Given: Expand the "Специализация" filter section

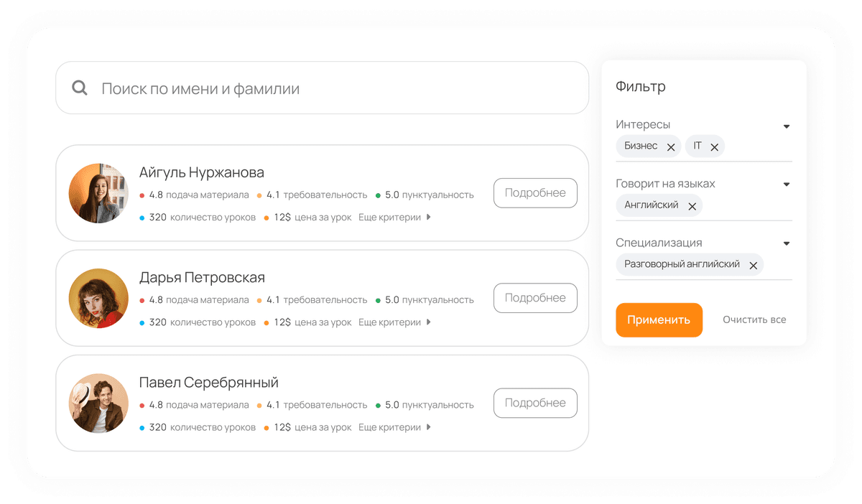Looking at the screenshot, I should (786, 243).
